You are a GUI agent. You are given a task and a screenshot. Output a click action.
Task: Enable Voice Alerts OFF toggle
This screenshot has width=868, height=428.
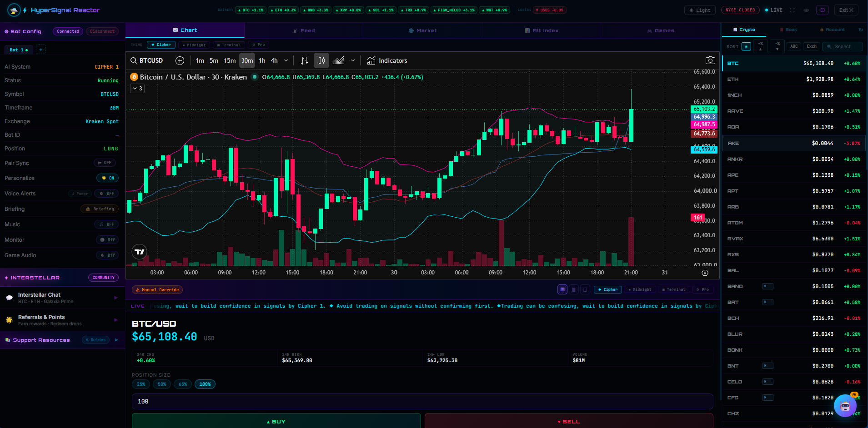[x=107, y=194]
